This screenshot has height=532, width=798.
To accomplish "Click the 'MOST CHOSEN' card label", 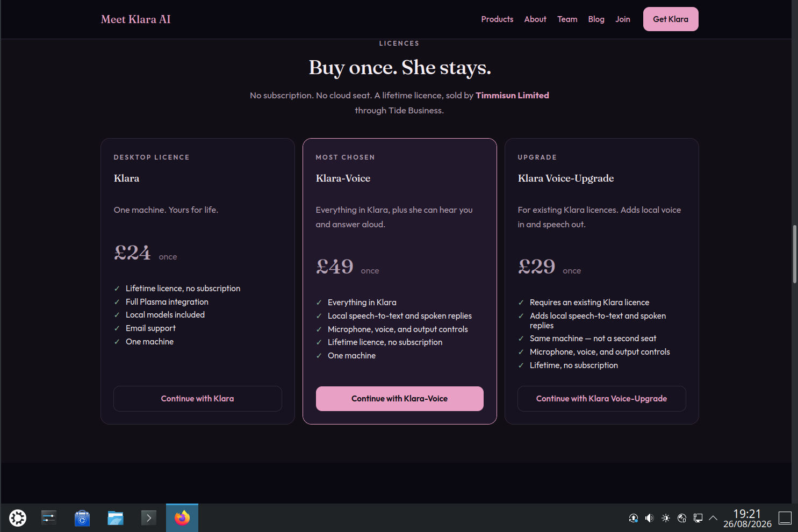I will (x=346, y=157).
